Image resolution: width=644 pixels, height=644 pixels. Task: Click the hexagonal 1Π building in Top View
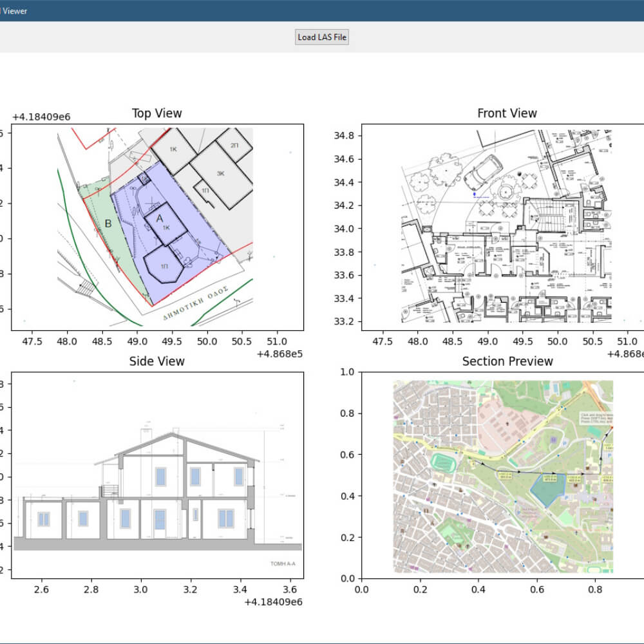[164, 265]
